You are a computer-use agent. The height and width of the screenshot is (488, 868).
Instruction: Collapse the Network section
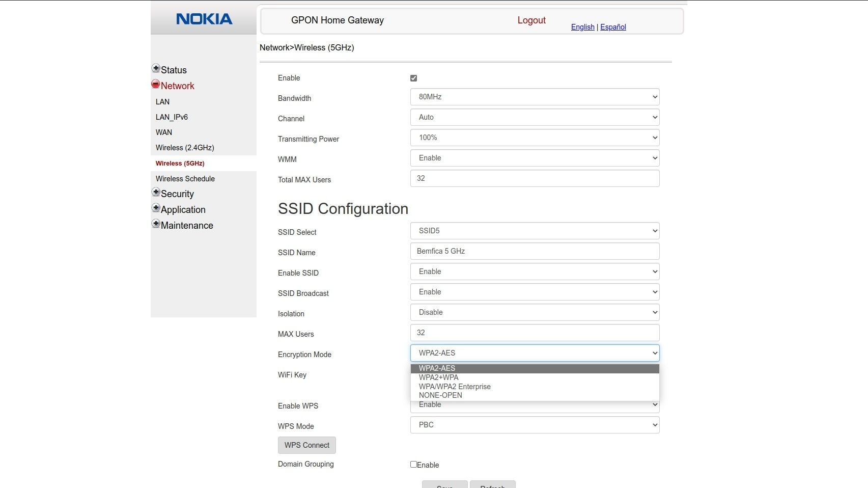(x=155, y=84)
